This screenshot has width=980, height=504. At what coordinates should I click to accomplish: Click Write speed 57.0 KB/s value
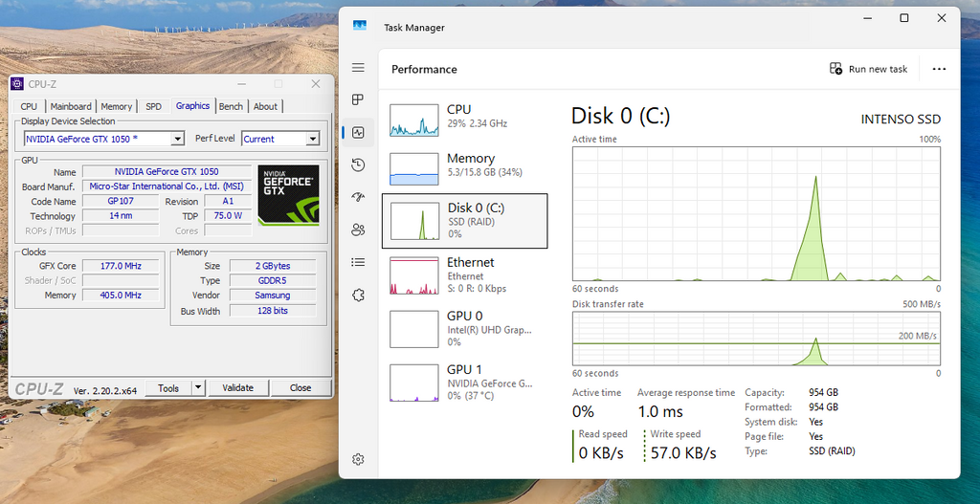(x=683, y=452)
